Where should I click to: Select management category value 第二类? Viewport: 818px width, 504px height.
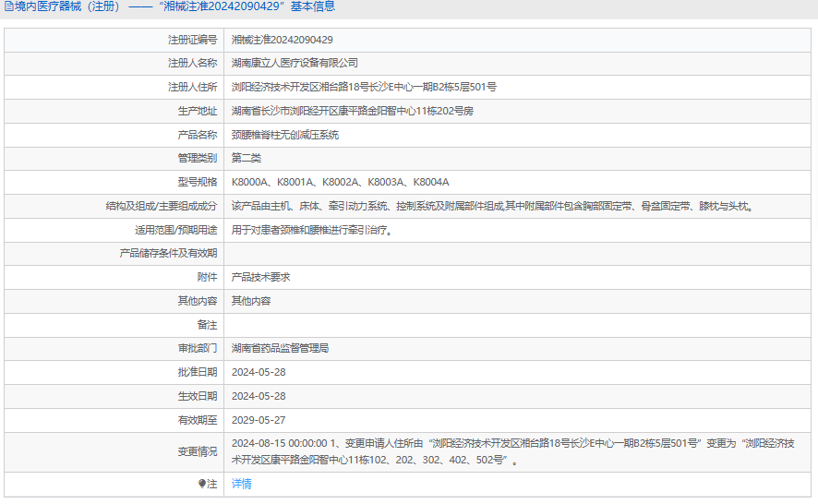[247, 158]
